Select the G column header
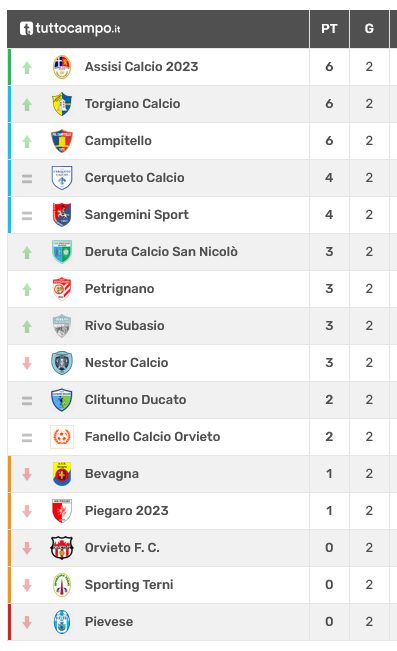The width and height of the screenshot is (397, 651). click(369, 29)
